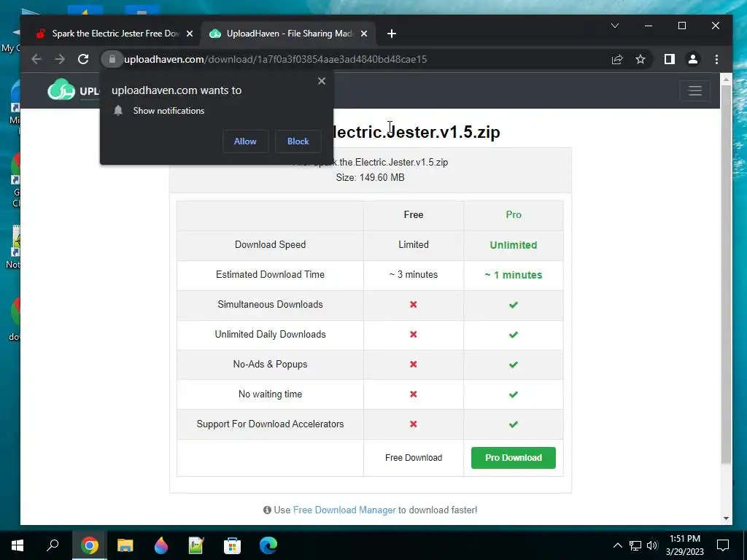747x560 pixels.
Task: Click the Chrome taskbar icon
Action: click(x=90, y=545)
